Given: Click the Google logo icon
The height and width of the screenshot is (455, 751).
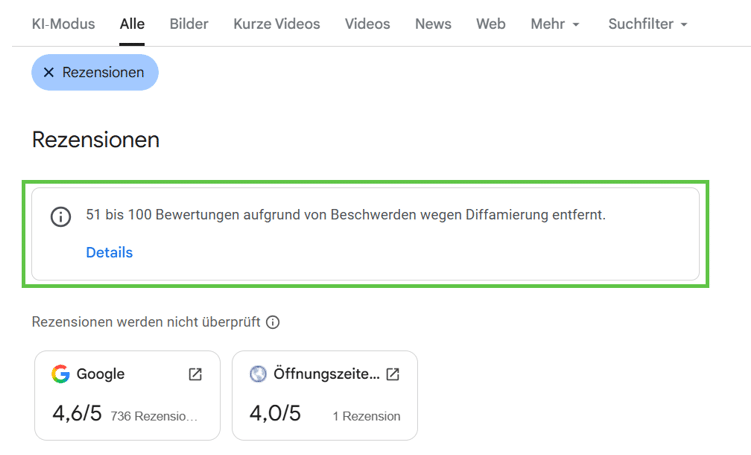Looking at the screenshot, I should click(x=61, y=374).
